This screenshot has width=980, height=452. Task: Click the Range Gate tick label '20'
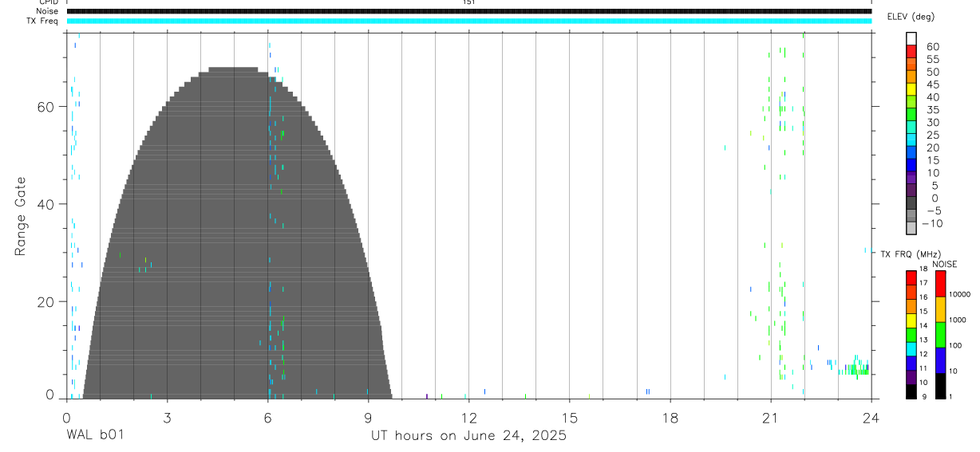(x=45, y=301)
